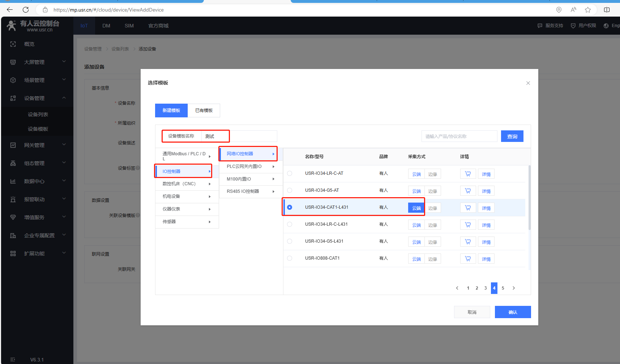Collapse sidebar using bottom-left menu icon

tap(13, 360)
